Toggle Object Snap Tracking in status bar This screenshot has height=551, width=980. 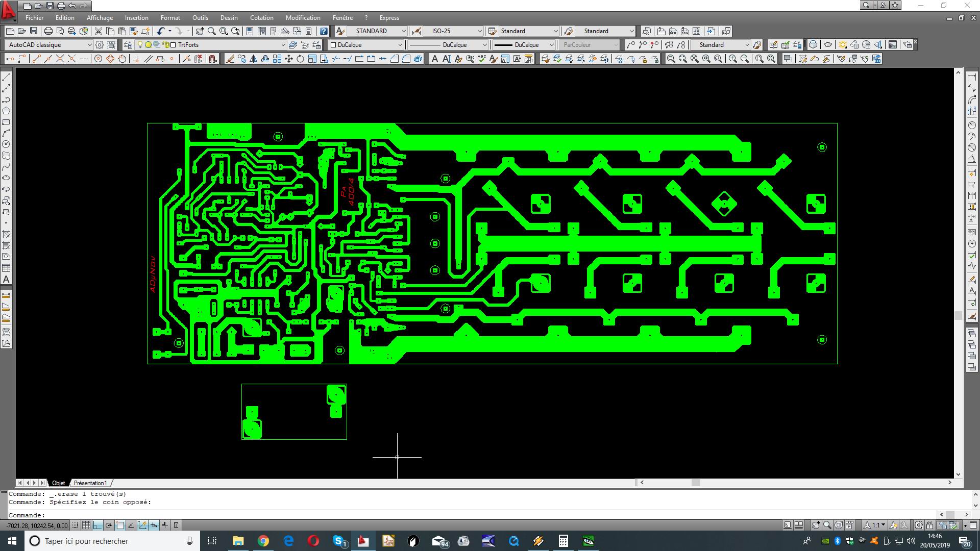coord(131,525)
